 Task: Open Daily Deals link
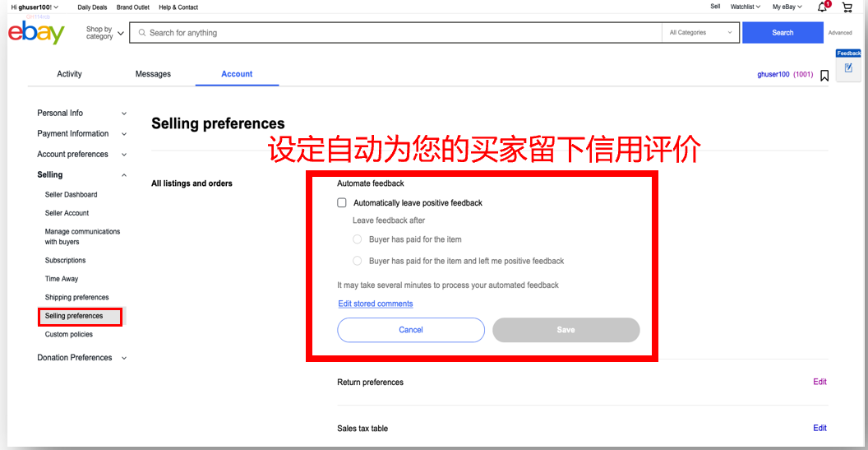click(x=92, y=7)
